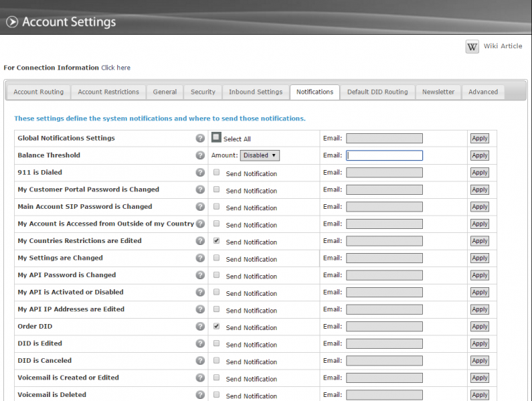The image size is (532, 401).
Task: Apply the 911 is Dialed row
Action: 480,173
